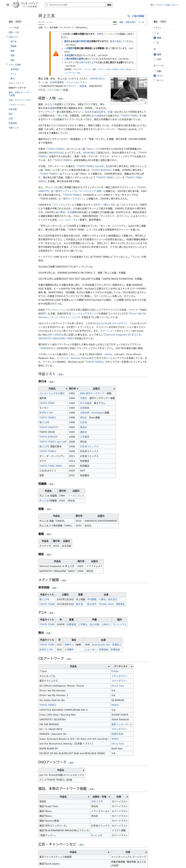Click the ログイン link
Viewport: 186px width, 868px height.
point(175,5)
